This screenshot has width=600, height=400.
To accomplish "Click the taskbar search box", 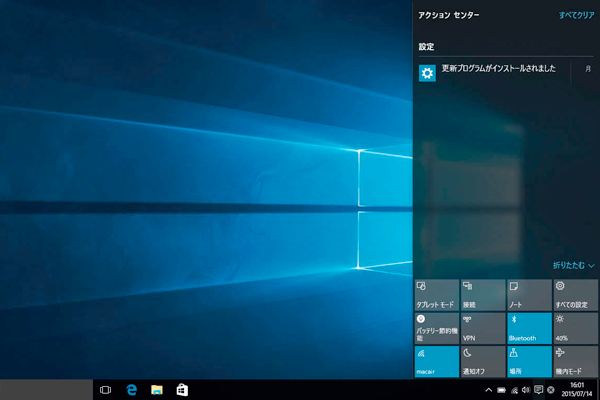I will tap(46, 390).
